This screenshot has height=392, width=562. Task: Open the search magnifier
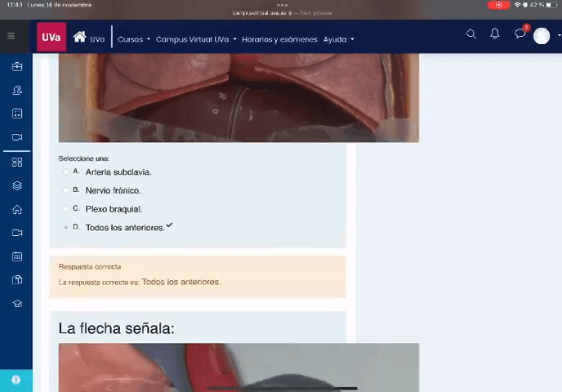(471, 34)
